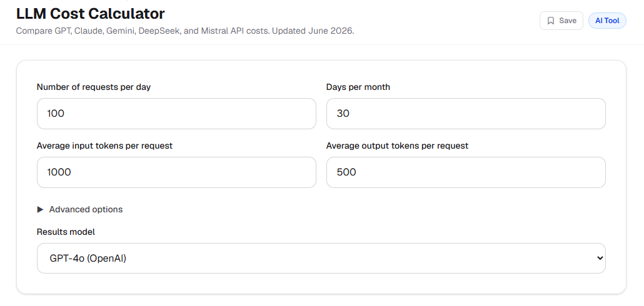
Task: Expand Advanced options
Action: pos(80,209)
